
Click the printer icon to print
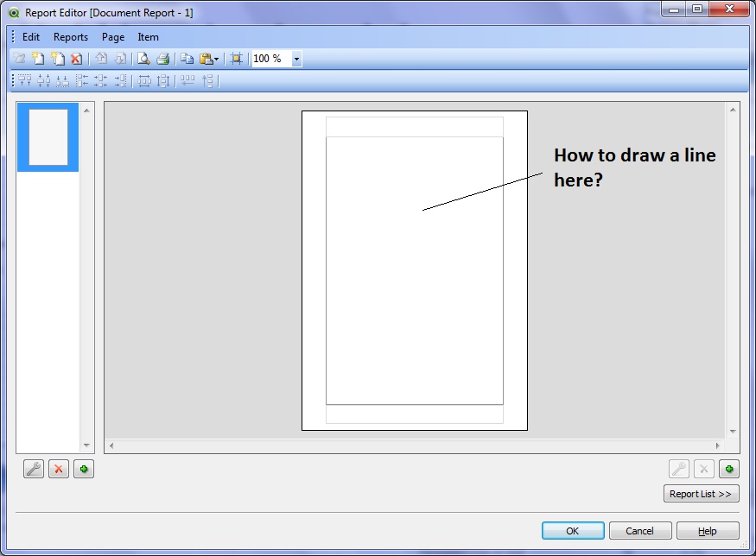(x=163, y=59)
